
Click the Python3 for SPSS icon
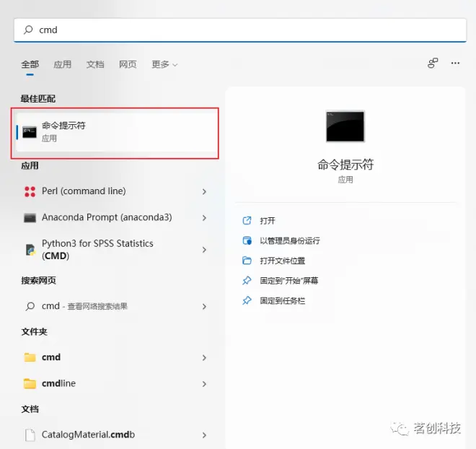[x=30, y=250]
